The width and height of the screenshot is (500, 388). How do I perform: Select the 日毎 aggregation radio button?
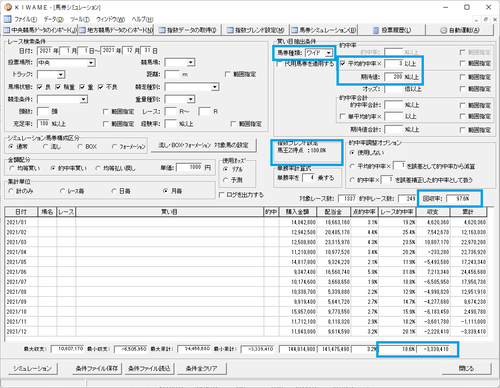[114, 191]
